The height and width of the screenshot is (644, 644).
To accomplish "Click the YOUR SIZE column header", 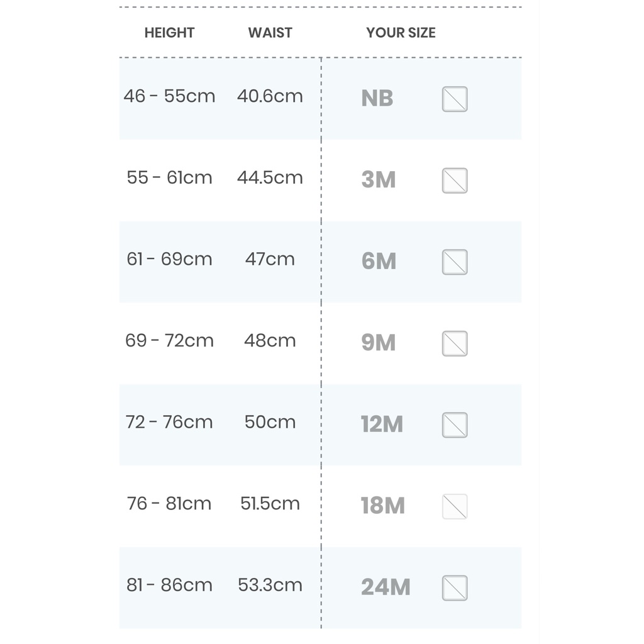I will pyautogui.click(x=401, y=33).
